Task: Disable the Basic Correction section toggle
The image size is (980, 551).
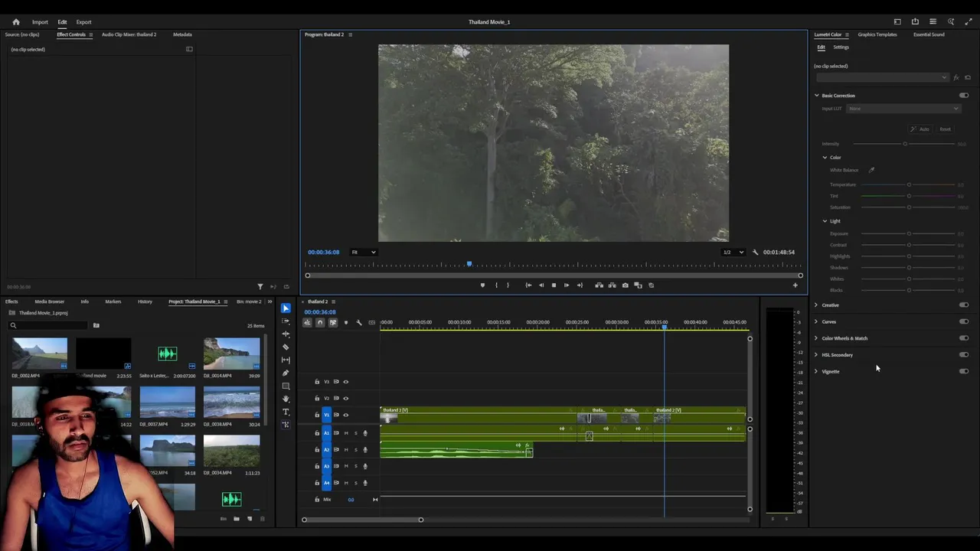Action: click(x=963, y=96)
